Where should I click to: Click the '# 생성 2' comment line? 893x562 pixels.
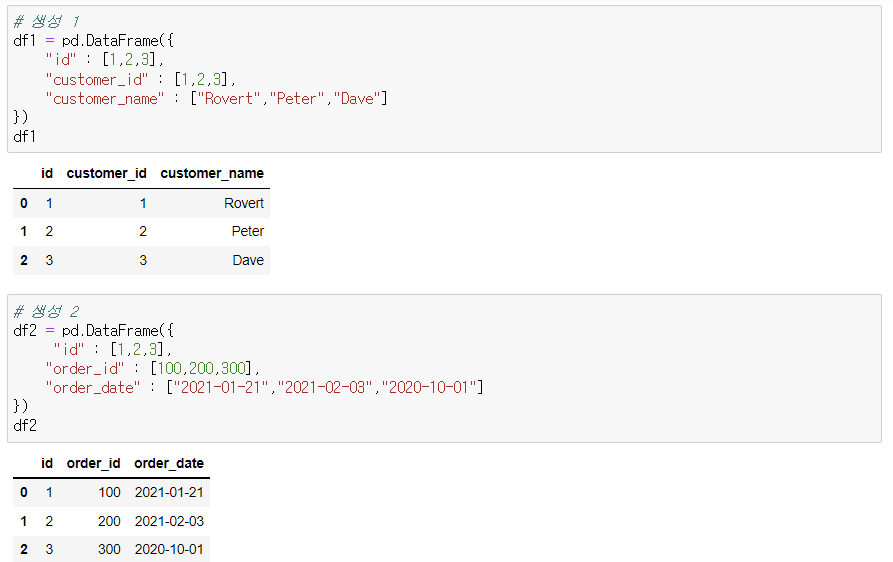pos(47,311)
